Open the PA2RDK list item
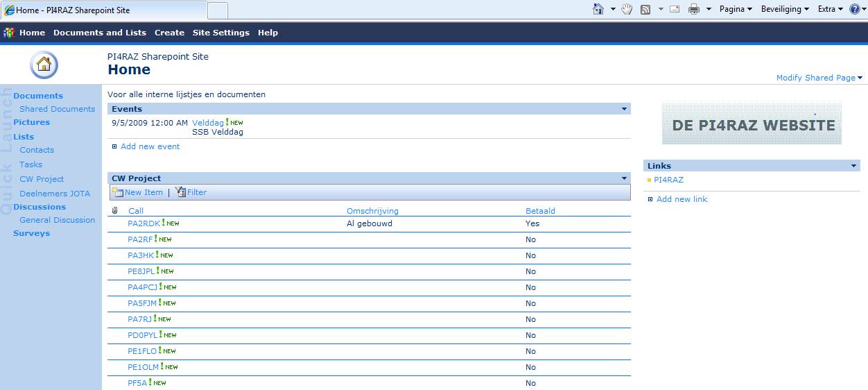This screenshot has width=868, height=390. [144, 223]
